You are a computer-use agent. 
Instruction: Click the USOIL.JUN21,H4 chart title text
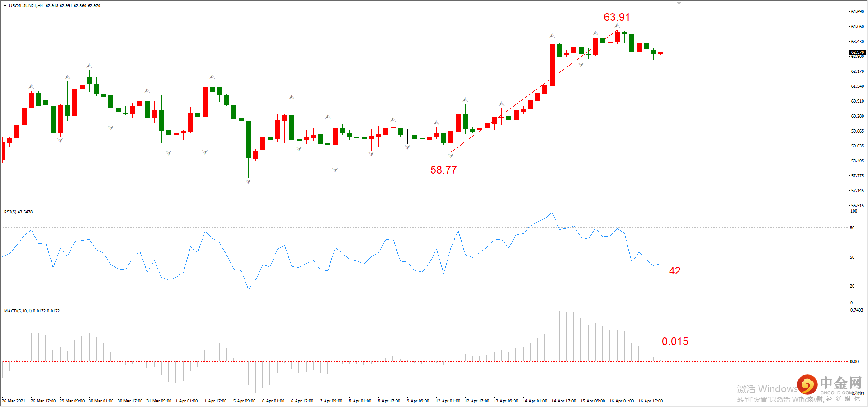pos(26,6)
